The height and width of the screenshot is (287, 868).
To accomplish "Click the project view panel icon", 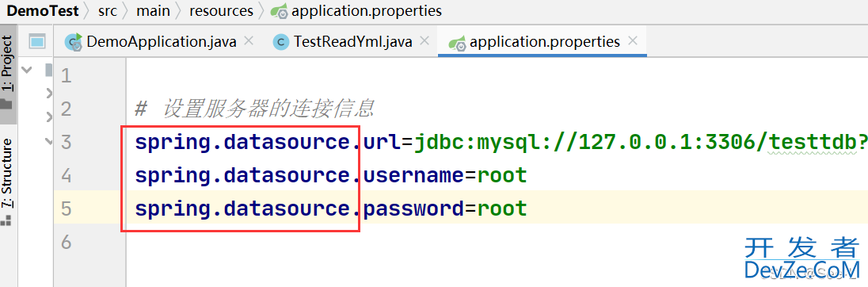I will pyautogui.click(x=37, y=41).
